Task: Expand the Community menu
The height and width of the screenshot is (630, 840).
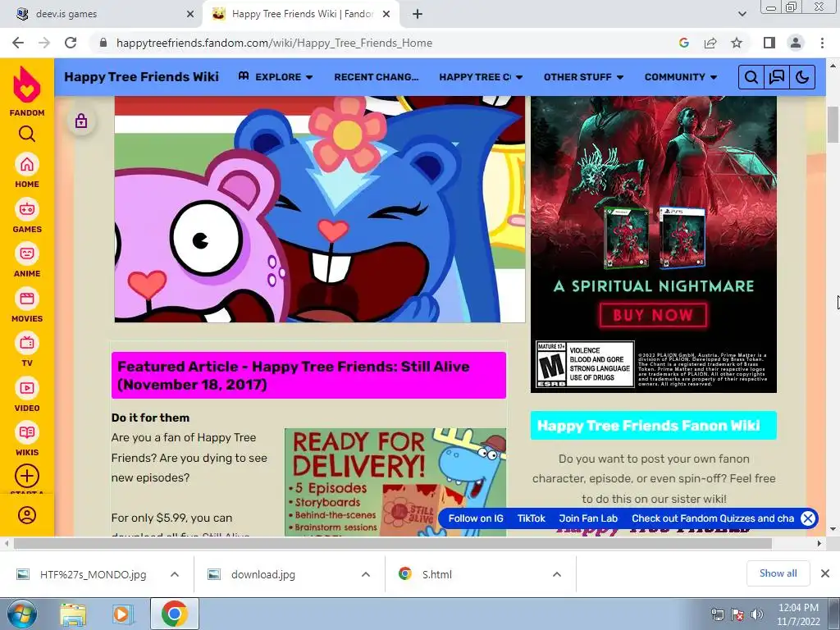Action: click(680, 77)
